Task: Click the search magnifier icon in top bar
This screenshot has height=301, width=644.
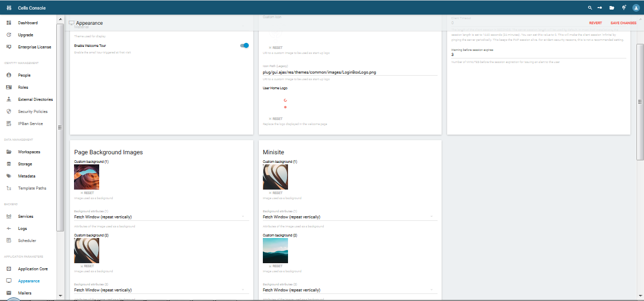Action: (x=590, y=8)
